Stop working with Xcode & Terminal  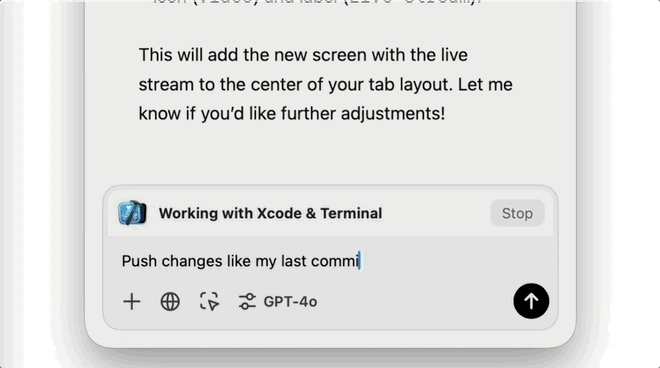(517, 213)
